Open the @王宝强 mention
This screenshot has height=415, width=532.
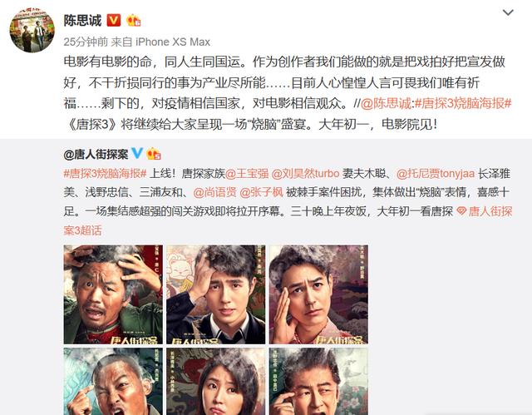[247, 173]
